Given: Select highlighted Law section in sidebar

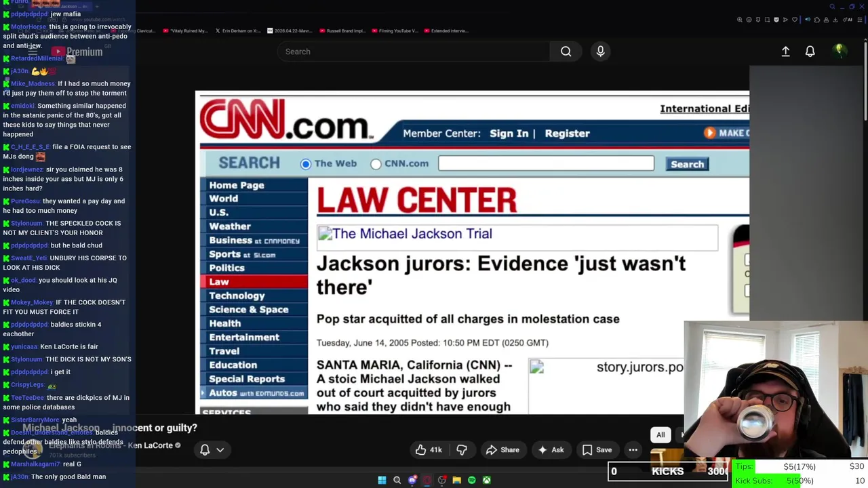Looking at the screenshot, I should tap(254, 281).
